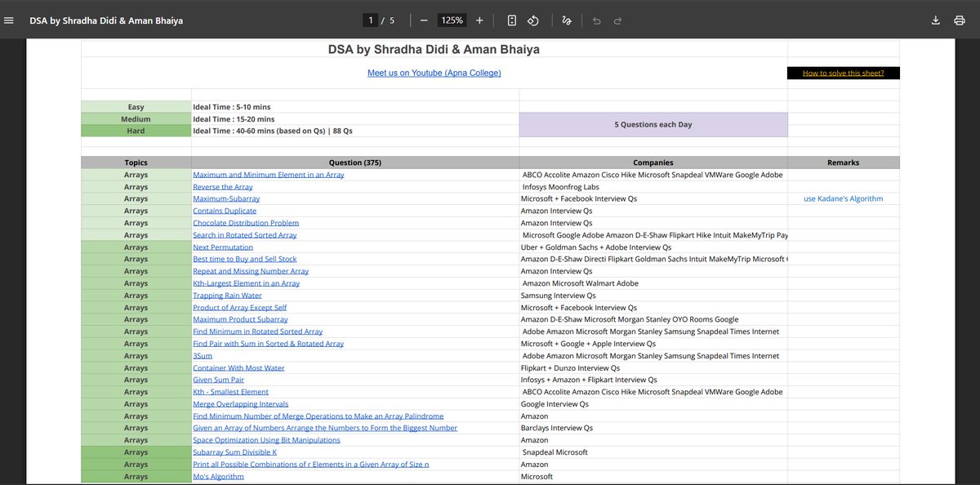This screenshot has height=485, width=980.
Task: Click the Mo's Algorithm link
Action: [x=217, y=476]
